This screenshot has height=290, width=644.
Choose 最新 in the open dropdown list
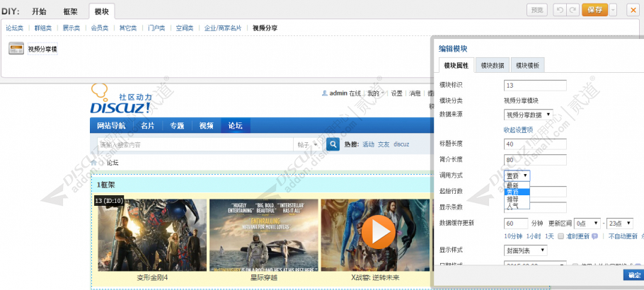click(517, 185)
